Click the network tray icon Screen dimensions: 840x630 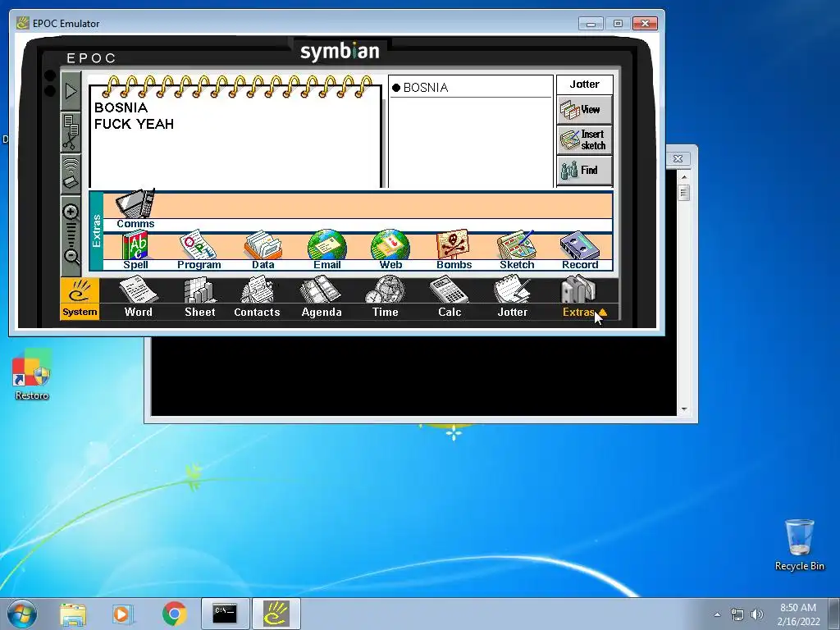737,614
